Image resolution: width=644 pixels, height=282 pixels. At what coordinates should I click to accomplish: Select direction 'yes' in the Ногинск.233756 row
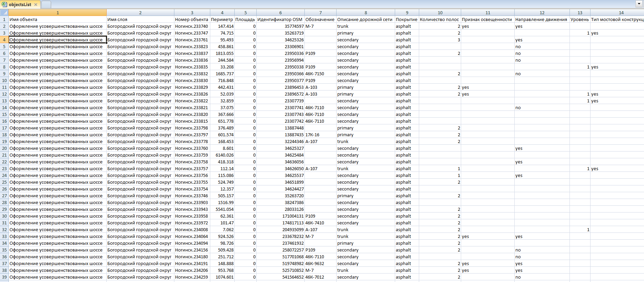(542, 175)
